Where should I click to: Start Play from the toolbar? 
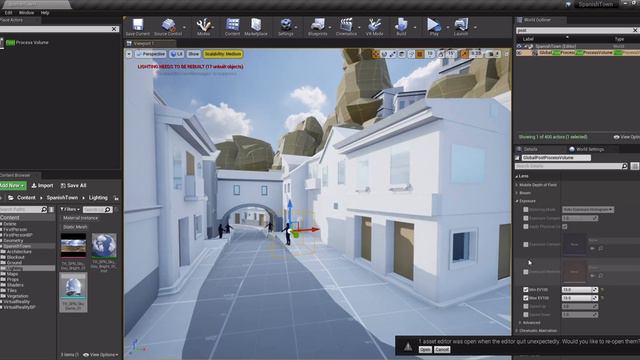[433, 25]
